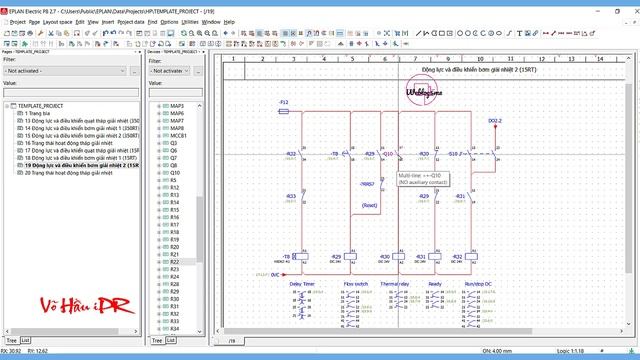The image size is (640, 360).
Task: Click the Copy icon beside Cut
Action: [59, 33]
